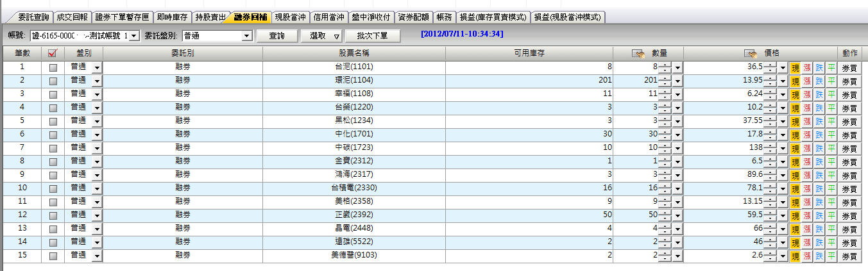Image resolution: width=868 pixels, height=271 pixels.
Task: Check the checkbox for row 1 台泥
Action: click(53, 67)
